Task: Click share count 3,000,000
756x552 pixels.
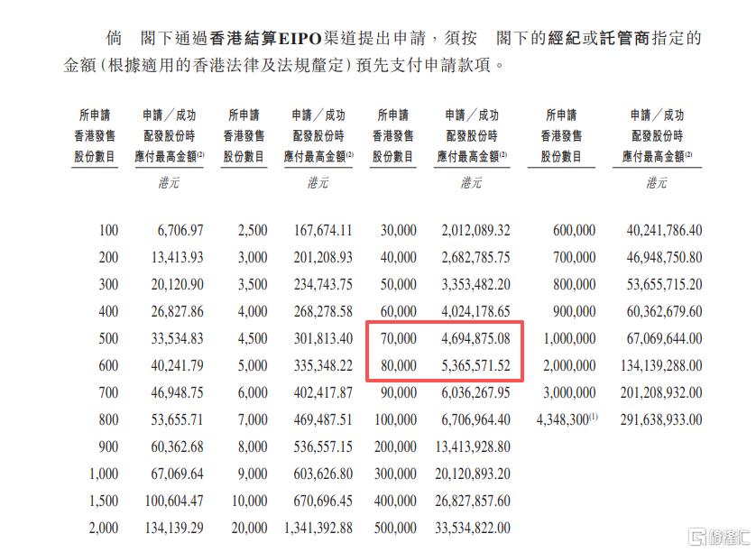Action: [x=569, y=392]
